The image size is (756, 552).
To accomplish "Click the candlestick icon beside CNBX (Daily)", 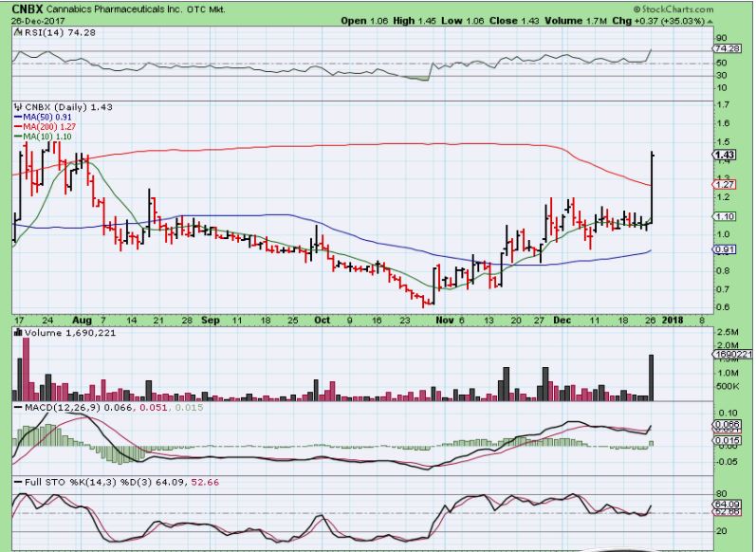I will click(19, 107).
